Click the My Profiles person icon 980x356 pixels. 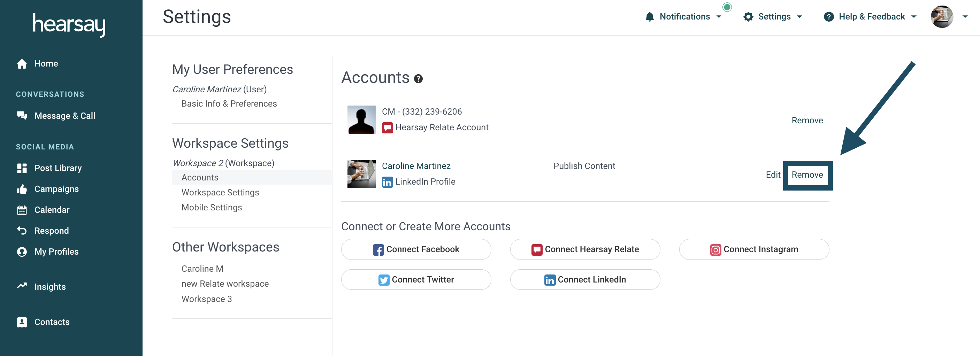coord(22,252)
